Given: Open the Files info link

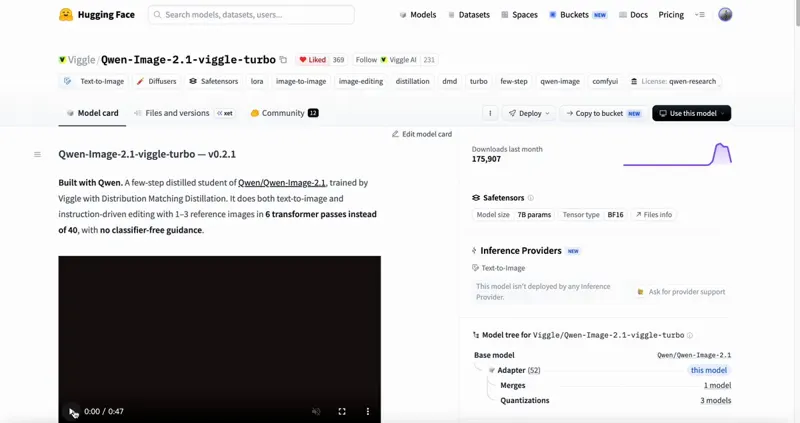Looking at the screenshot, I should (x=654, y=215).
